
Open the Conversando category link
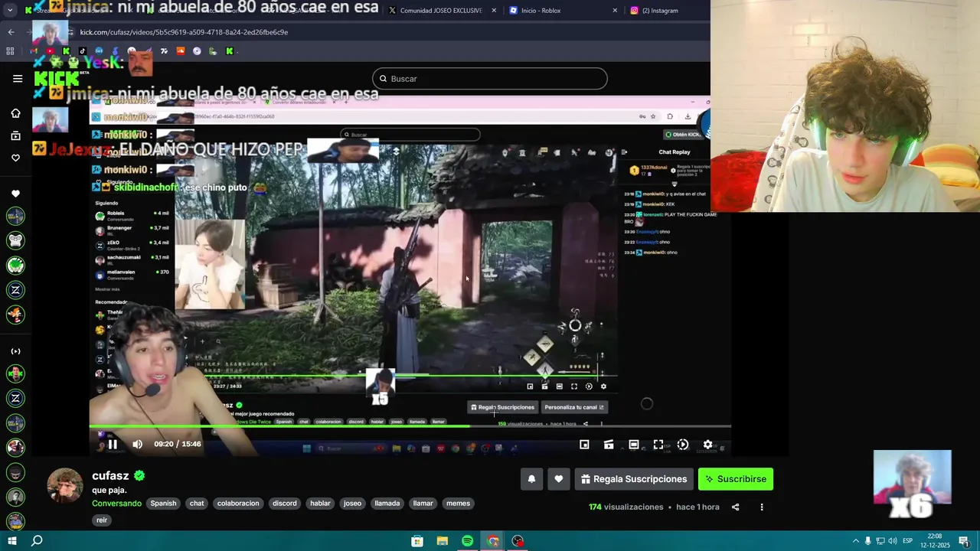[116, 504]
